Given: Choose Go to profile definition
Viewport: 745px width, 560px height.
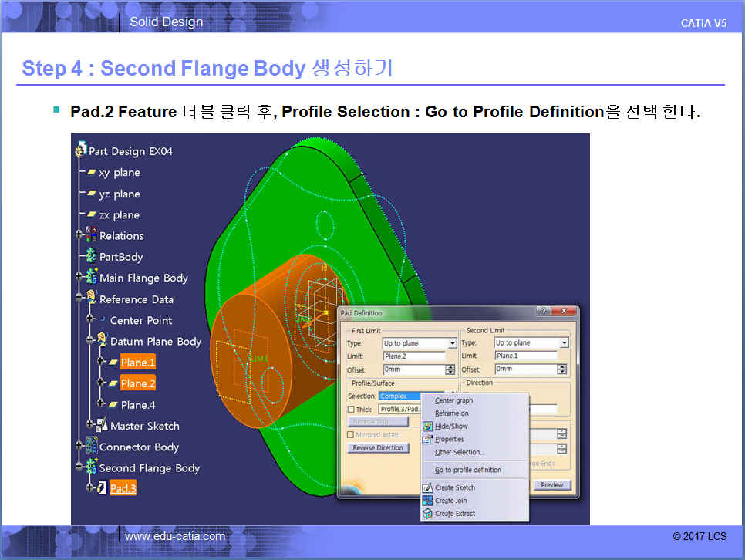Looking at the screenshot, I should [467, 470].
